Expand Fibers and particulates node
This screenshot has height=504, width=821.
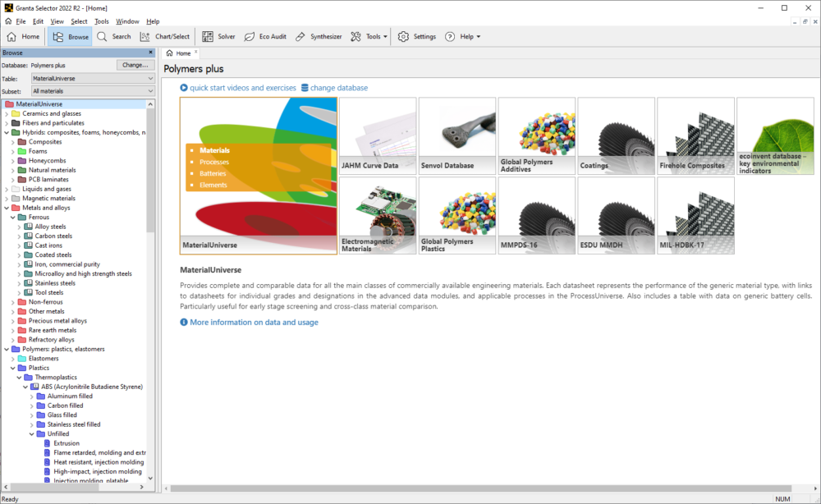tap(7, 123)
